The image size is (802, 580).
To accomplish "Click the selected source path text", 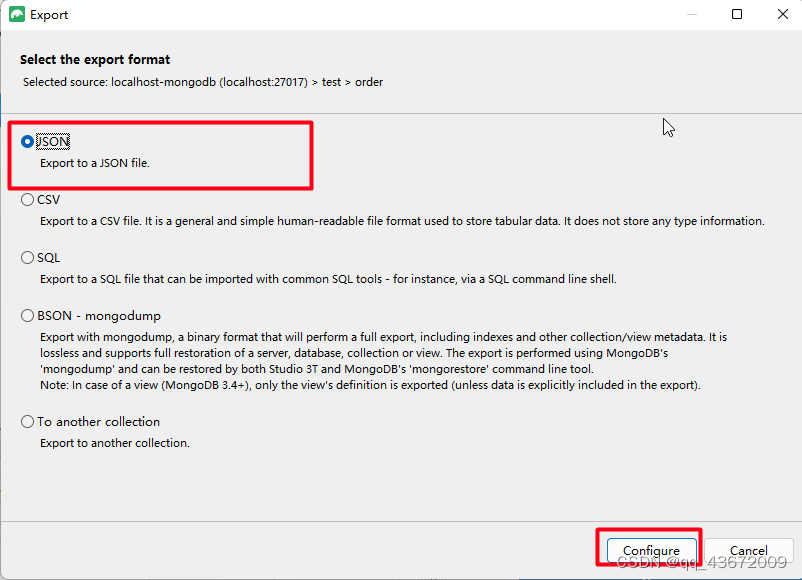I will (x=203, y=82).
